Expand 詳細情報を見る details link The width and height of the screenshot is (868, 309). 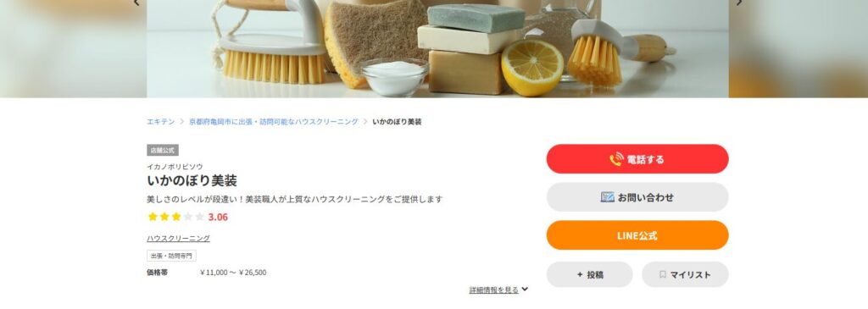pos(494,290)
